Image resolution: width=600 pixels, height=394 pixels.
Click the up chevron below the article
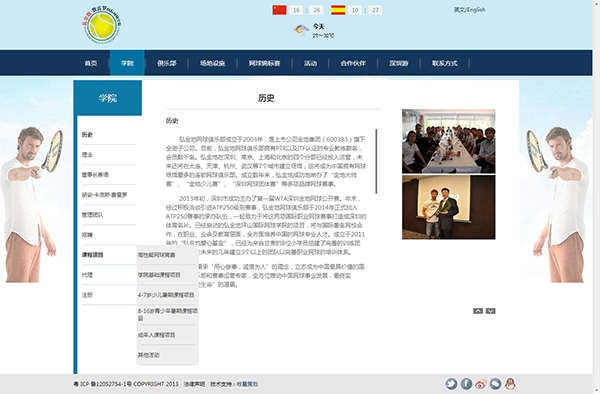coord(478,311)
